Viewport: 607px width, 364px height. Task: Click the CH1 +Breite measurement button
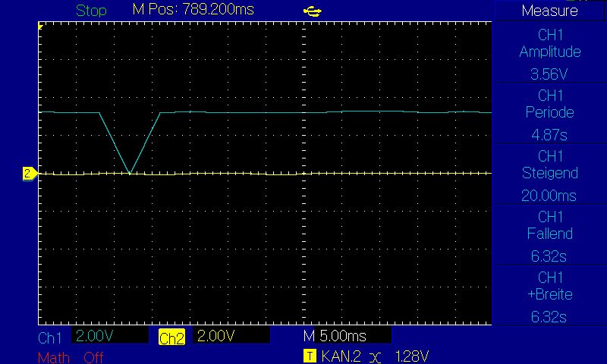tap(549, 295)
